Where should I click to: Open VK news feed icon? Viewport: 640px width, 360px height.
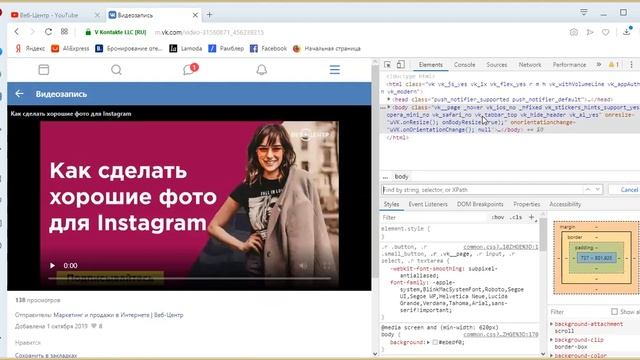click(x=44, y=70)
